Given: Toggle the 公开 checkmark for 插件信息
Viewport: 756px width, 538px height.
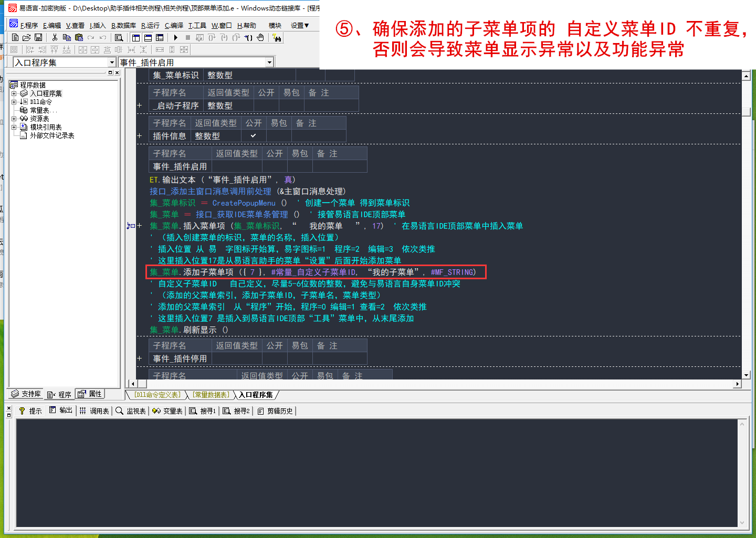Looking at the screenshot, I should 253,136.
